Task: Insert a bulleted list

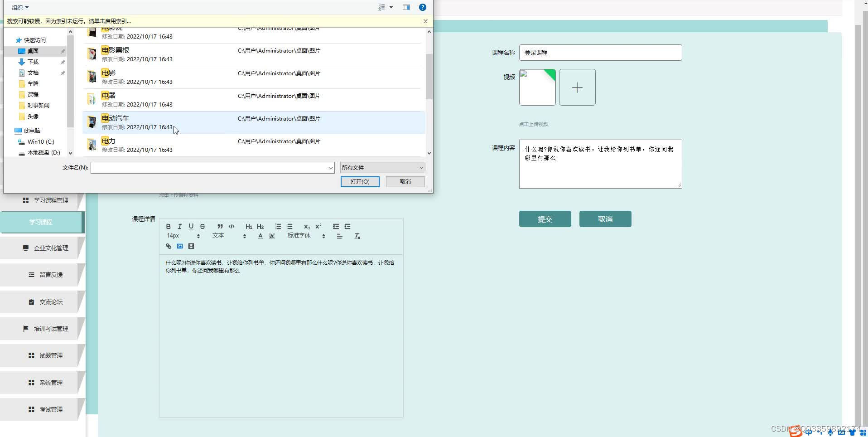Action: [289, 226]
